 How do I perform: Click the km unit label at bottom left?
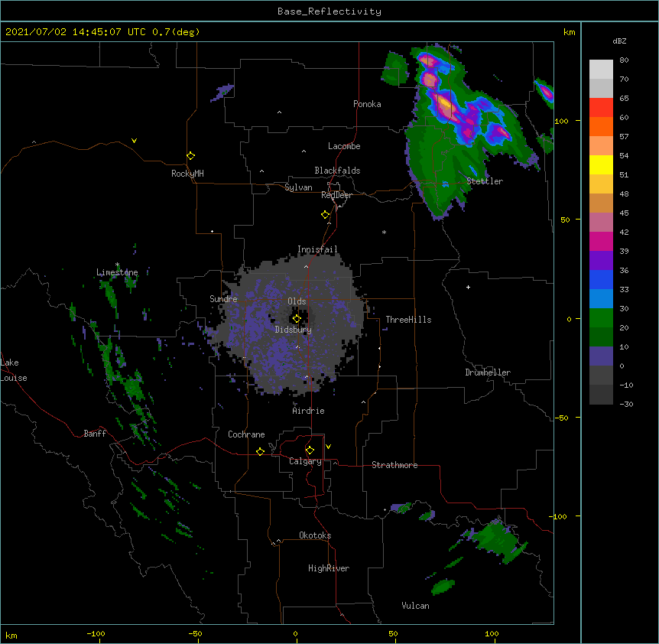(11, 636)
